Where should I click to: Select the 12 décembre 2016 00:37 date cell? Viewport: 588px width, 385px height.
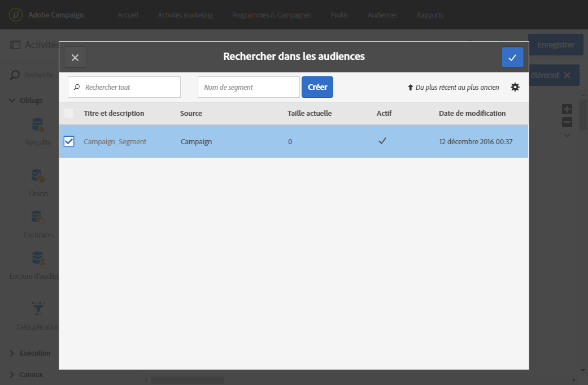pyautogui.click(x=476, y=141)
